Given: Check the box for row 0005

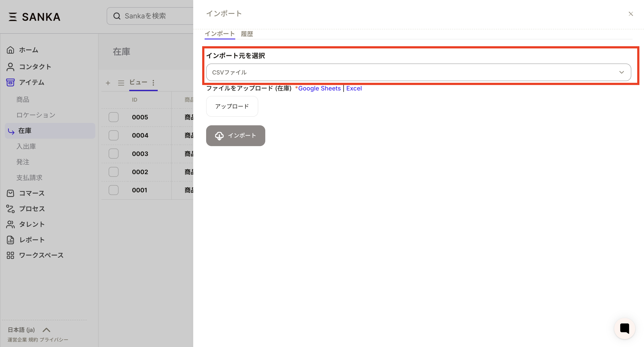Looking at the screenshot, I should (113, 117).
